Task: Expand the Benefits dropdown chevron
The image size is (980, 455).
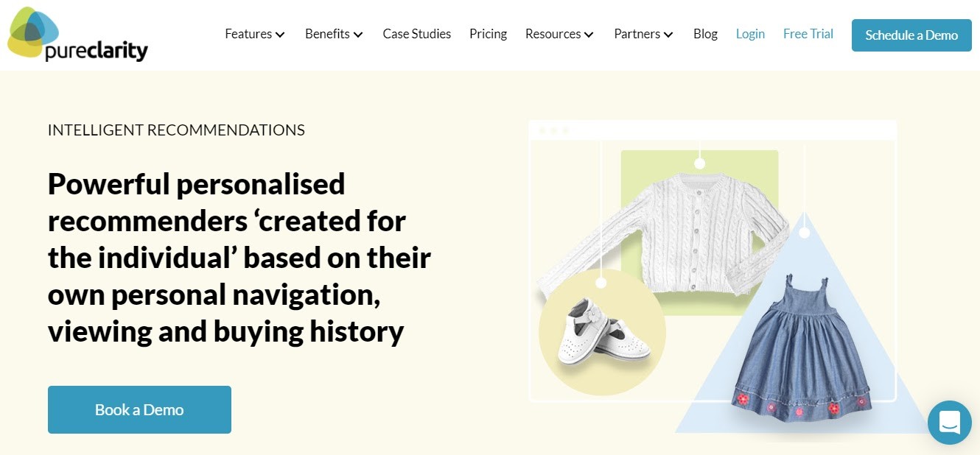Action: (358, 35)
